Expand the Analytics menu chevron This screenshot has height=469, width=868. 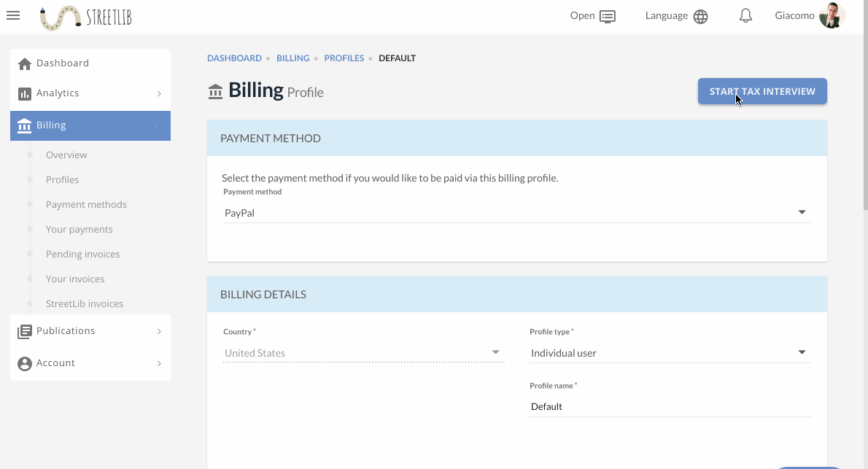tap(159, 93)
